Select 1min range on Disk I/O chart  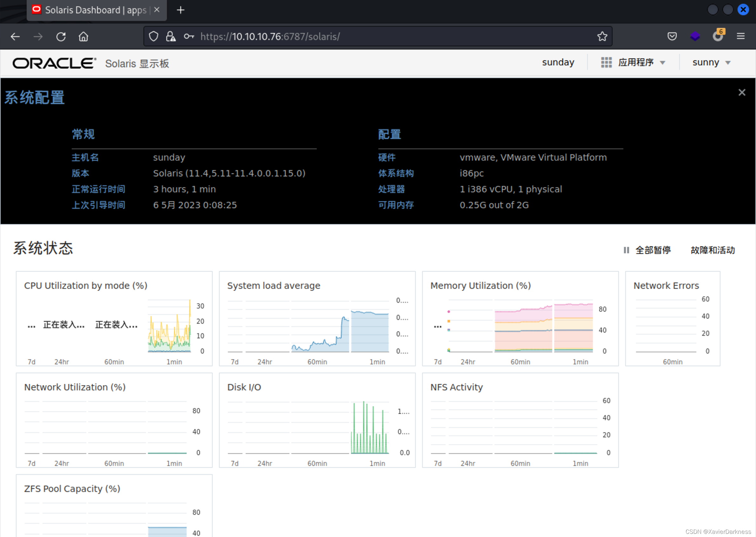[x=377, y=464]
